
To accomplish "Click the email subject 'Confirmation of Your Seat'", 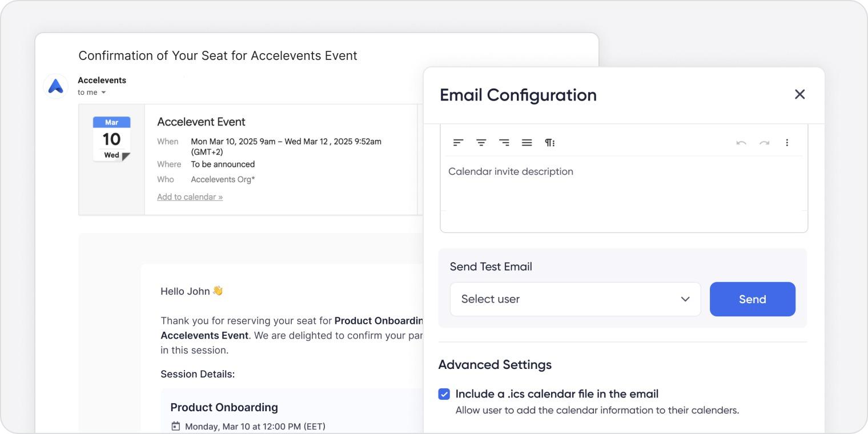I will [x=218, y=55].
